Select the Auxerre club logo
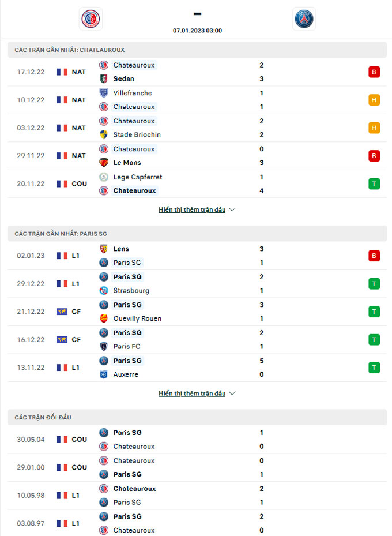 click(104, 374)
